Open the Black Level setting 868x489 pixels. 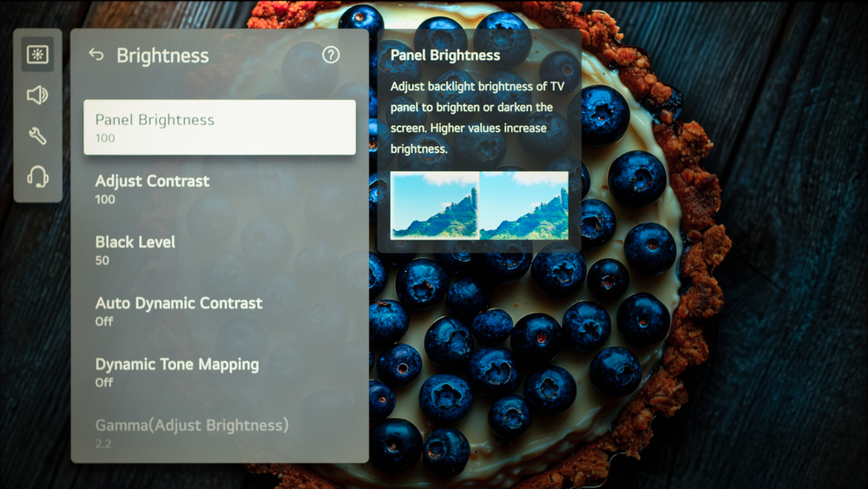[x=220, y=250]
